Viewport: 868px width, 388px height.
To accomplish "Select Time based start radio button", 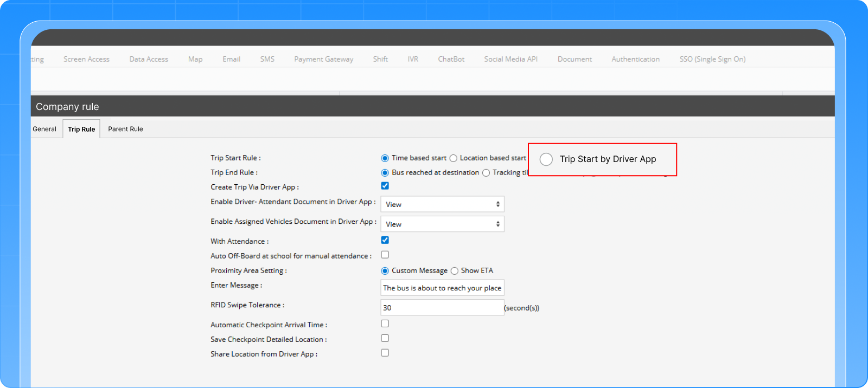I will [385, 158].
